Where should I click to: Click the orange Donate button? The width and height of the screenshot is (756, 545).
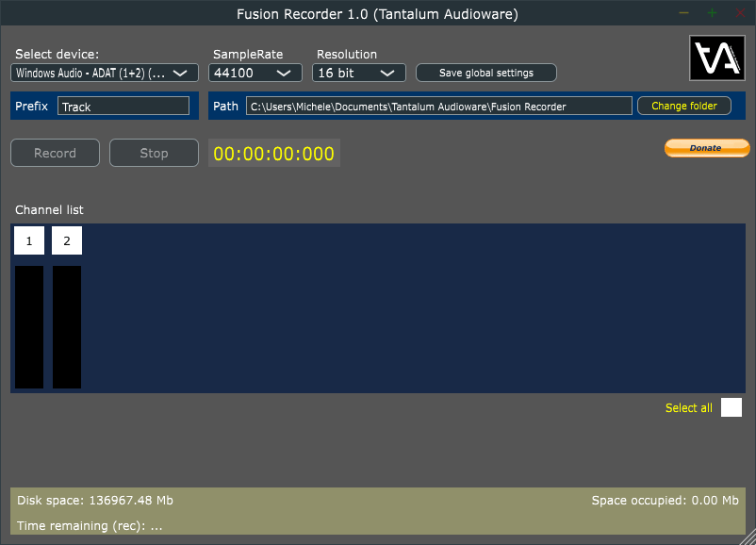707,148
